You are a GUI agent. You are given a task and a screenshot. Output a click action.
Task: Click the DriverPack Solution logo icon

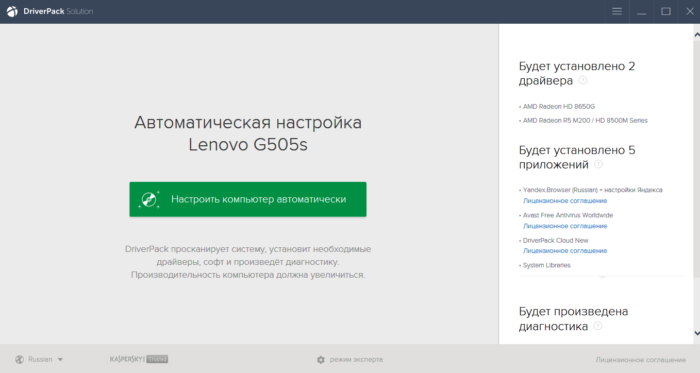click(12, 11)
